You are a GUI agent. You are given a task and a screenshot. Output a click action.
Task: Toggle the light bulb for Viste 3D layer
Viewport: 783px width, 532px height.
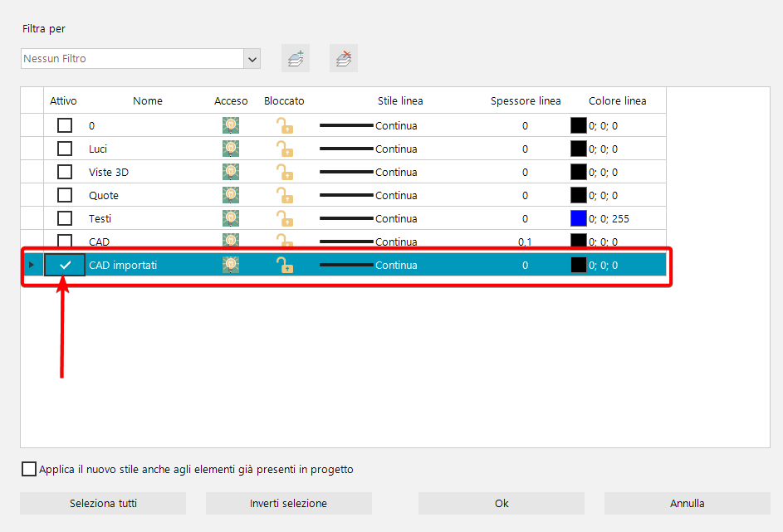point(231,172)
